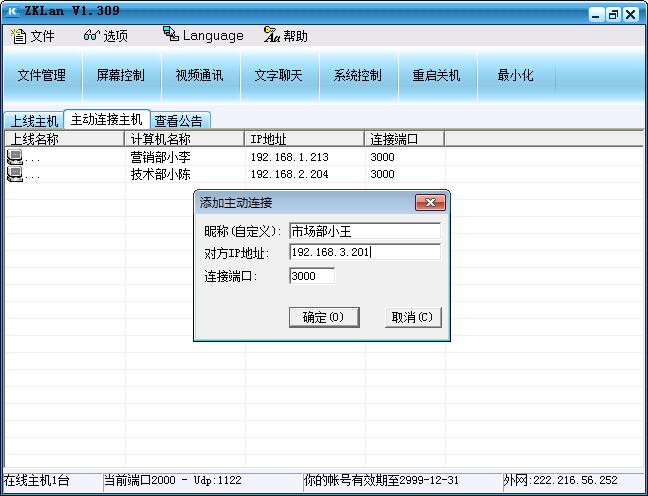Click 重启关机 restart shutdown button
The image size is (648, 496).
[x=436, y=75]
